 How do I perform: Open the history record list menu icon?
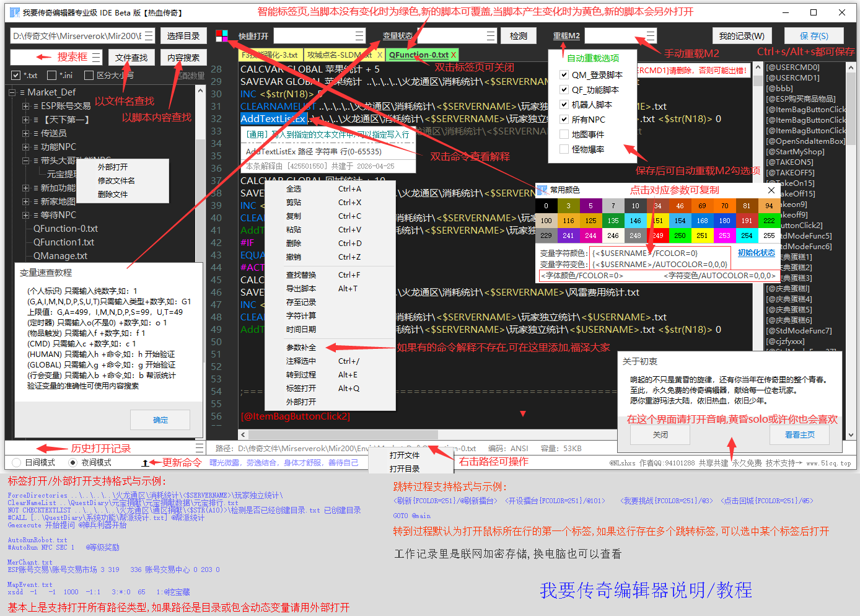pyautogui.click(x=199, y=447)
